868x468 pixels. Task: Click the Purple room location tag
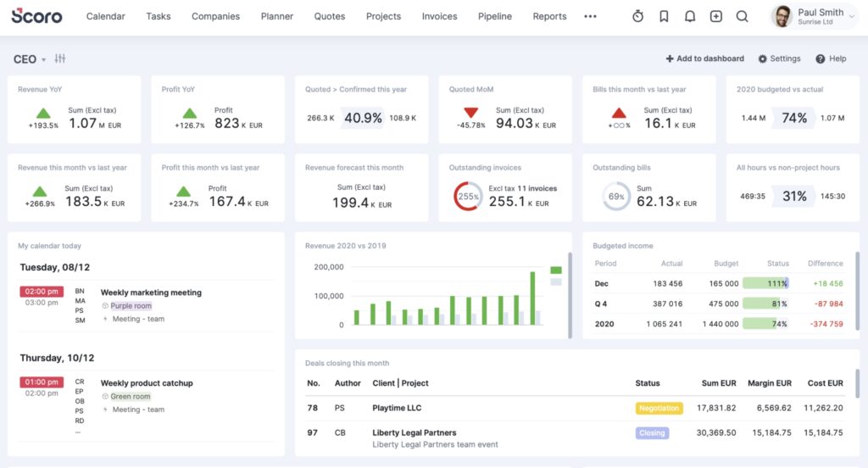131,306
